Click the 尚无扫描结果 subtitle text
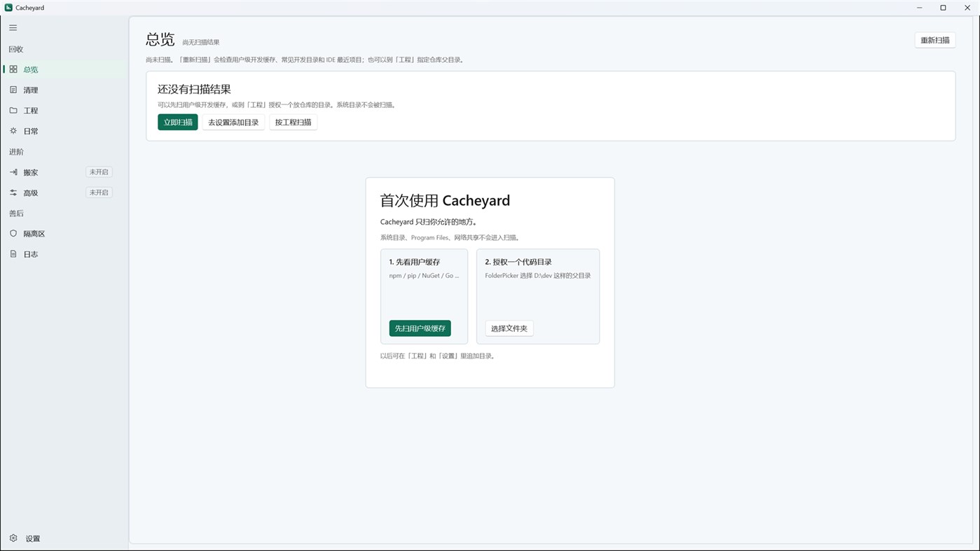980x551 pixels. click(x=201, y=43)
